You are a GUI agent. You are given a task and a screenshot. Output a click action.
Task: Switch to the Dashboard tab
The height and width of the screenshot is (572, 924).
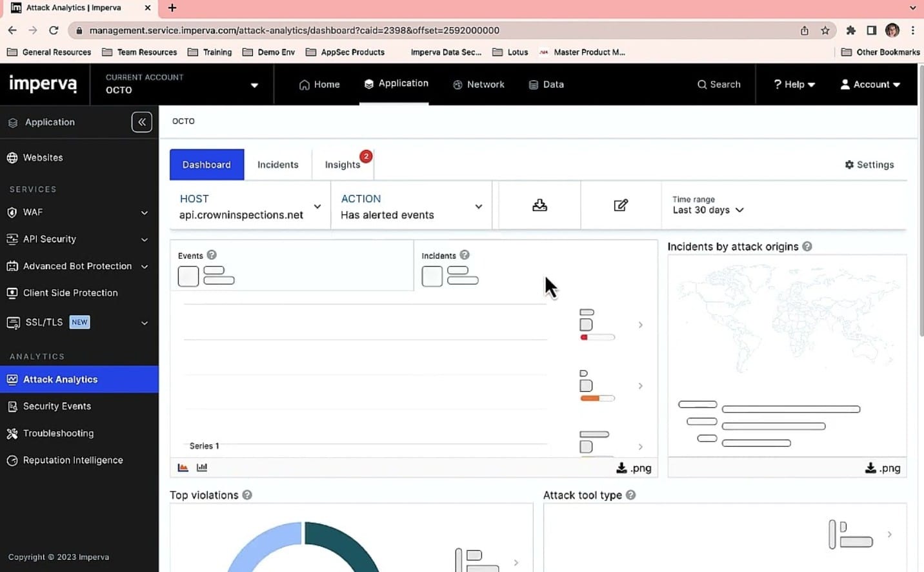click(206, 165)
